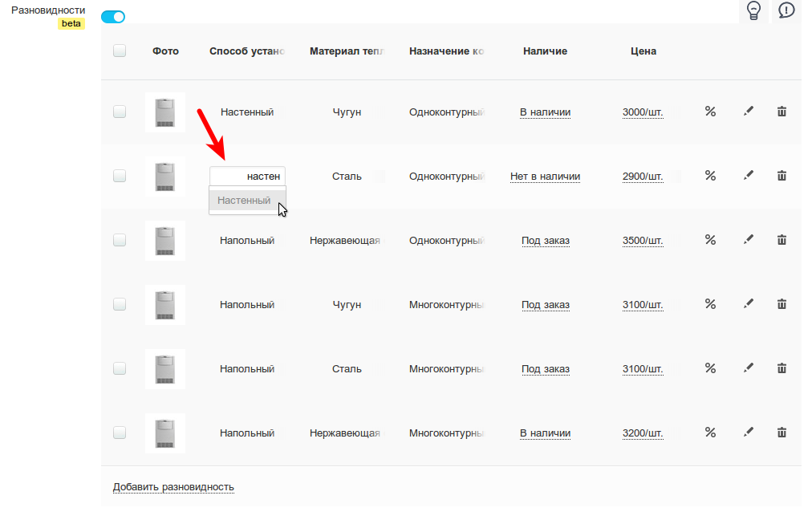Disable the Разновидности toggle switch
This screenshot has height=520, width=812.
(113, 17)
